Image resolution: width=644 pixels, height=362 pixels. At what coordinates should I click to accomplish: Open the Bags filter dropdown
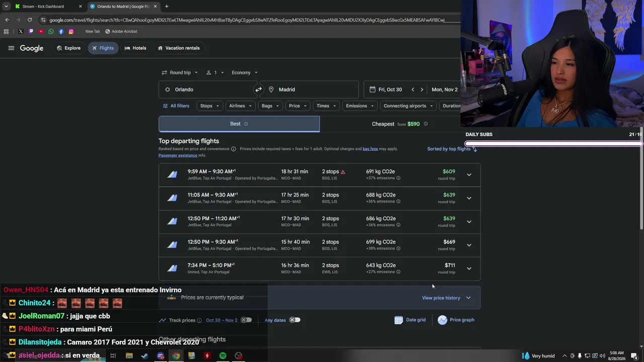coord(270,106)
